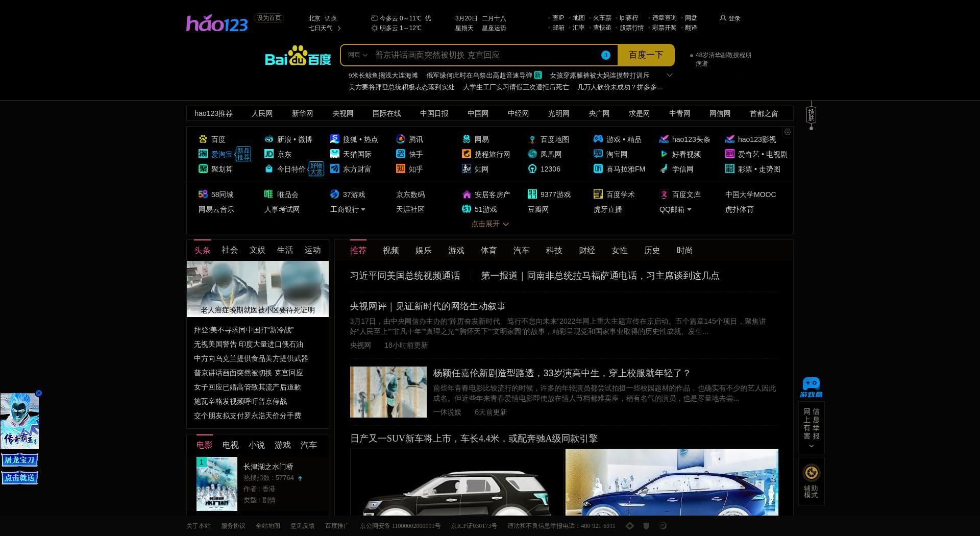Open the 快手 icon
980x536 pixels.
point(401,154)
